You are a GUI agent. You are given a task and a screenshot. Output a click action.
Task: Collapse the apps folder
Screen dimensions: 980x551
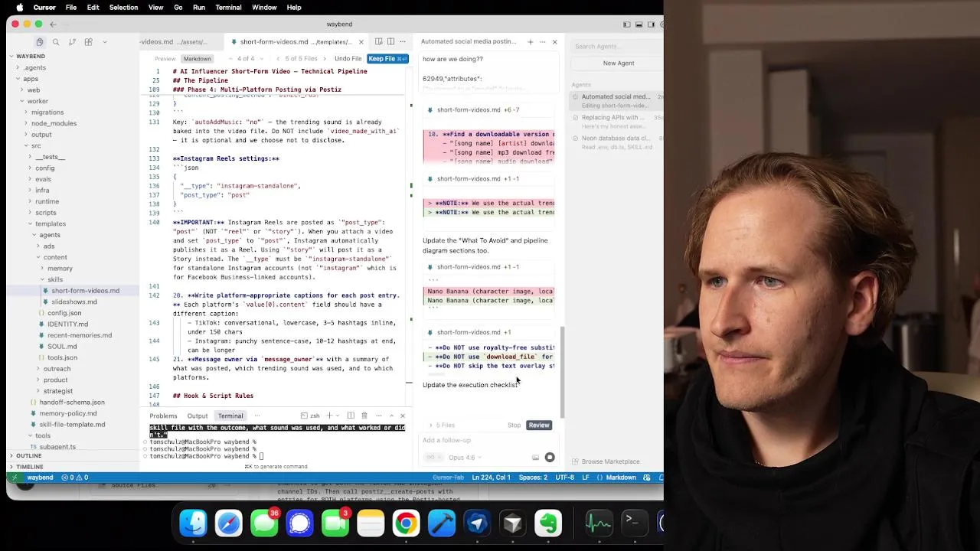pyautogui.click(x=31, y=79)
